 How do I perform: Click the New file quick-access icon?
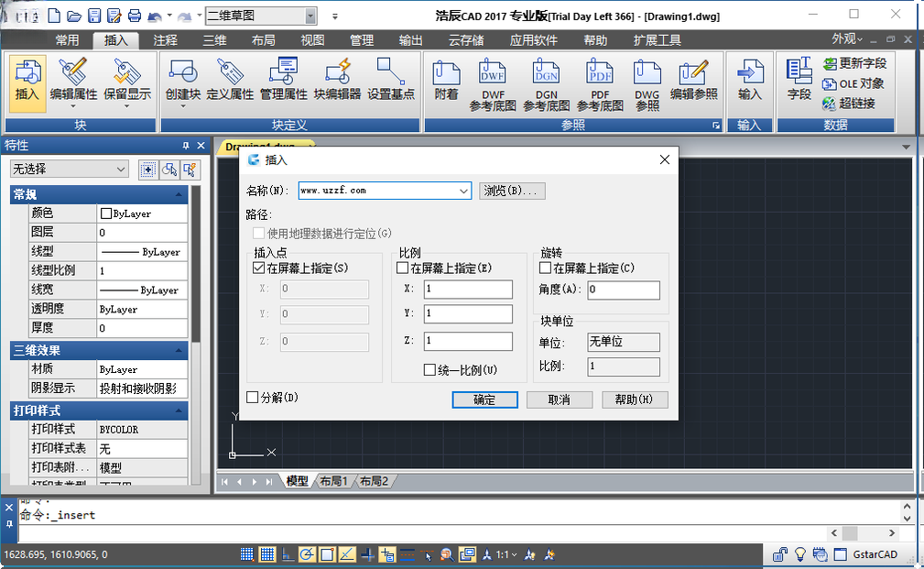pyautogui.click(x=54, y=16)
